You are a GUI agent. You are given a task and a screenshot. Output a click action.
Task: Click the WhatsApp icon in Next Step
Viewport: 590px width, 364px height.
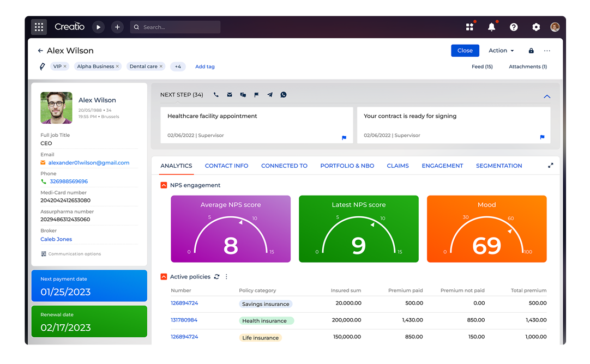[x=284, y=95]
